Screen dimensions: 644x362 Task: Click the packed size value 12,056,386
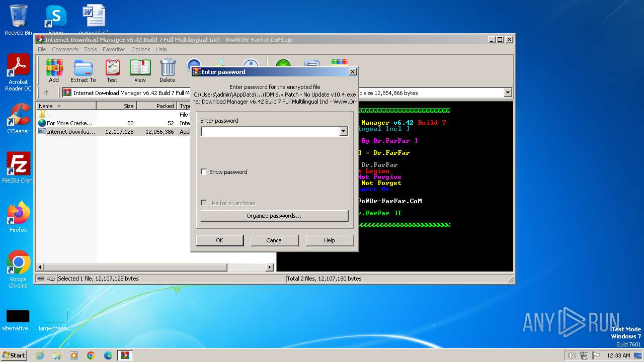pos(159,132)
